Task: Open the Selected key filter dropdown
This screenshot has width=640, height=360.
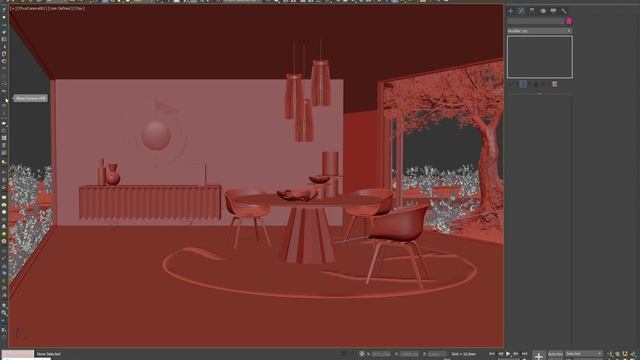Action: pos(584,354)
